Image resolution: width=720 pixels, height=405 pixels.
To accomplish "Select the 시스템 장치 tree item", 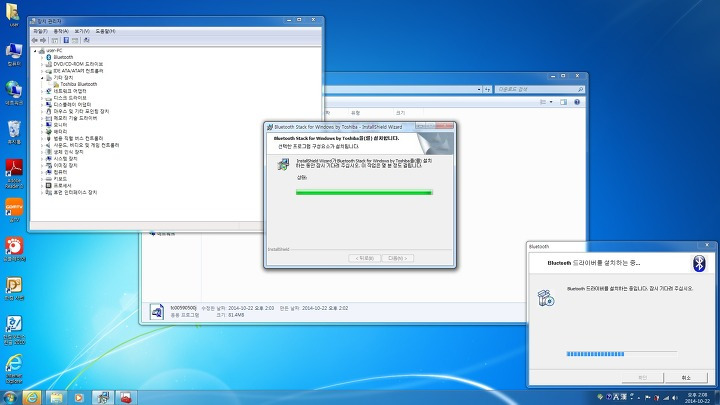I will 65,158.
